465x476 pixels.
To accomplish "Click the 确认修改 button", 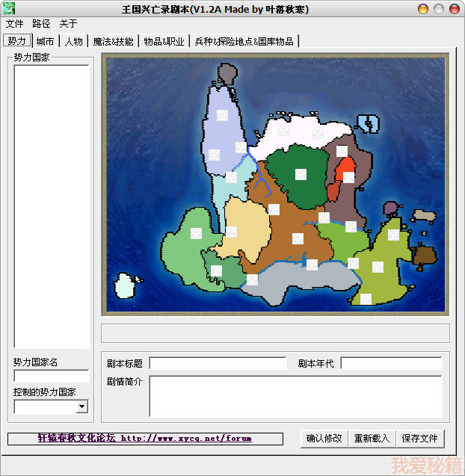I will [324, 438].
